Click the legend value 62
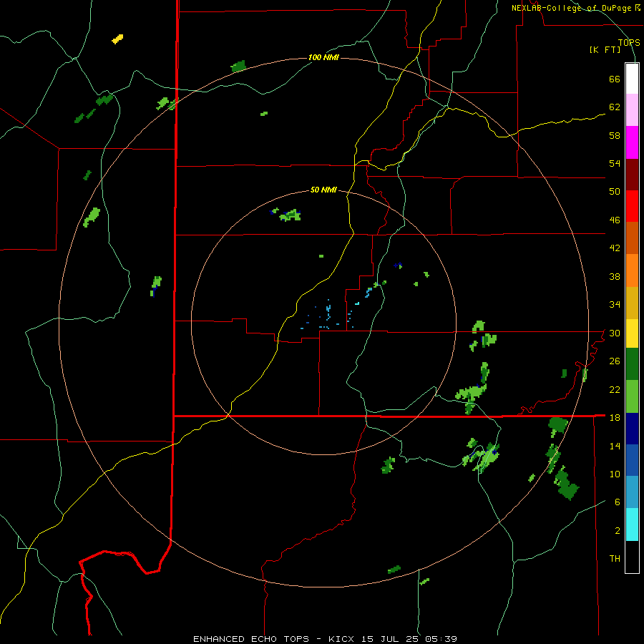 point(615,107)
